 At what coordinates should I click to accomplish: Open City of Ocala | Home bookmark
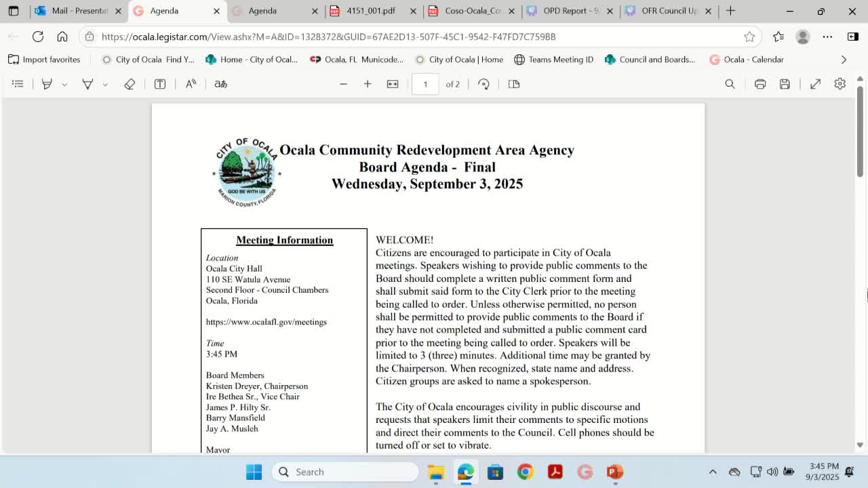pos(459,60)
